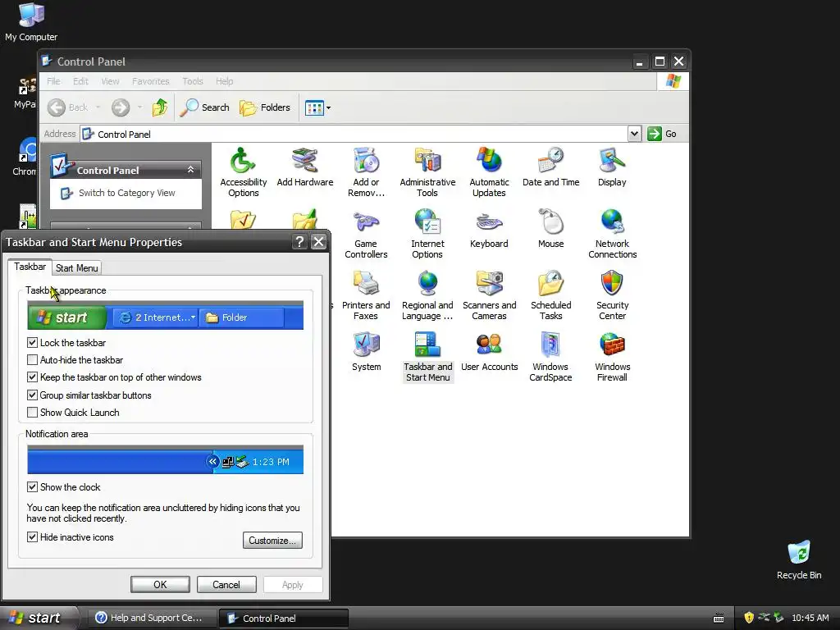Click the Up folder toolbar icon
Viewport: 840px width, 630px height.
[160, 107]
